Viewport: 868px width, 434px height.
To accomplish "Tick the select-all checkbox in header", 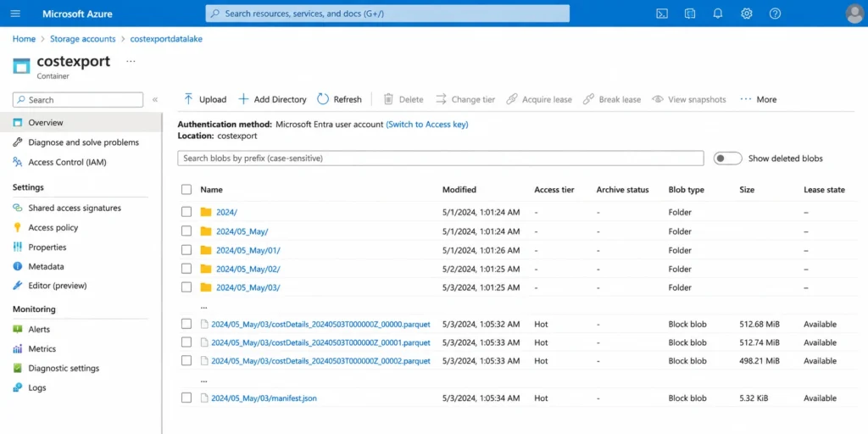I will pos(186,189).
